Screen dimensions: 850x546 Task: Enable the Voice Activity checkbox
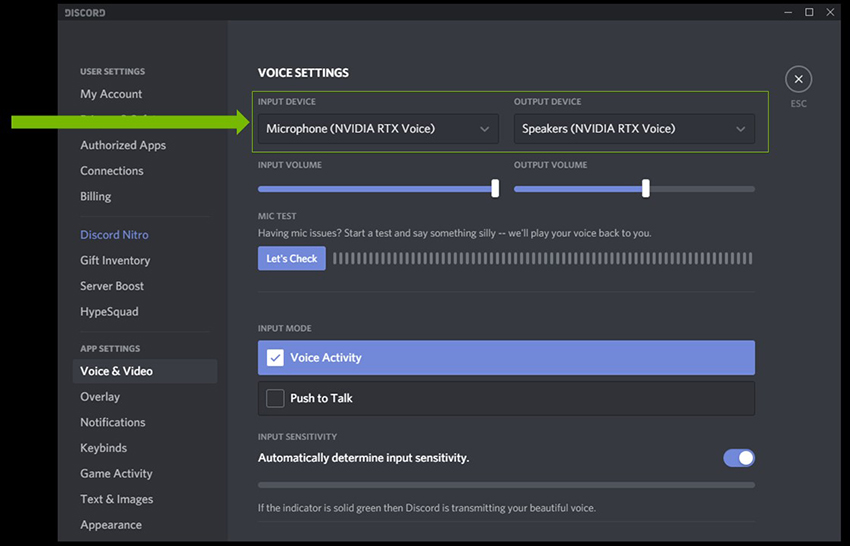pyautogui.click(x=275, y=357)
